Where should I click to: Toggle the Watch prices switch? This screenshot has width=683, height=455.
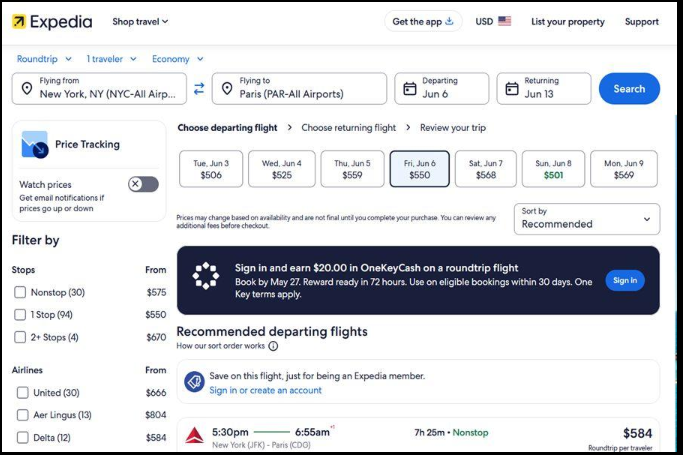[x=143, y=184]
